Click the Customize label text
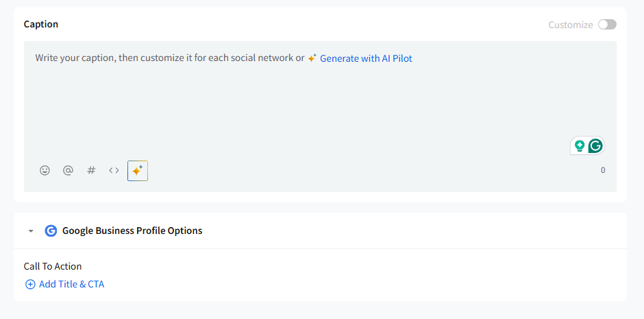 [570, 25]
